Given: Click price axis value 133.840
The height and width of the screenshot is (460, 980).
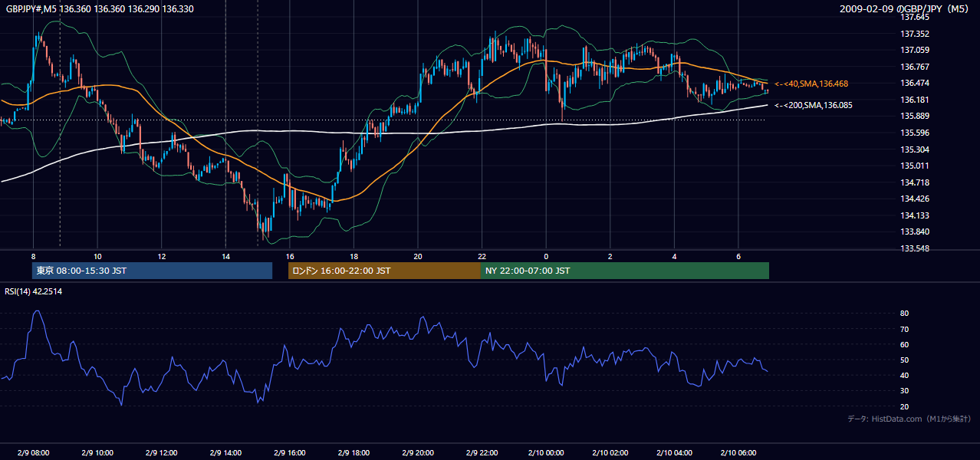Looking at the screenshot, I should point(915,232).
